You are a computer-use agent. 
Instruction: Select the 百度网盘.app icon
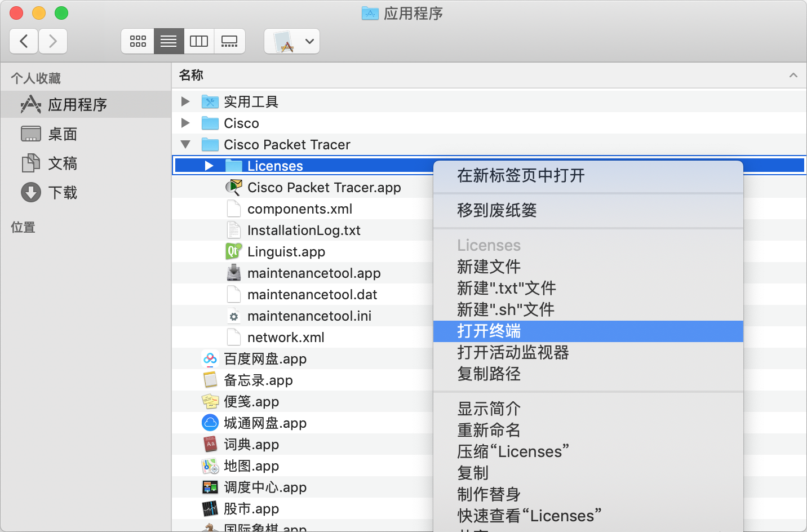pos(210,358)
